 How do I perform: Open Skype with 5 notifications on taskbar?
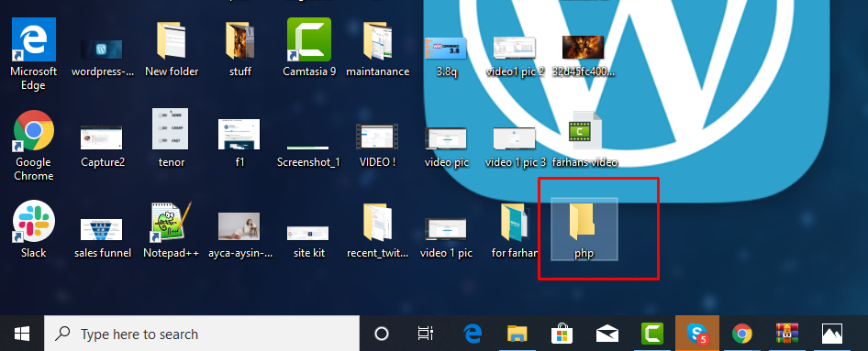pyautogui.click(x=697, y=334)
